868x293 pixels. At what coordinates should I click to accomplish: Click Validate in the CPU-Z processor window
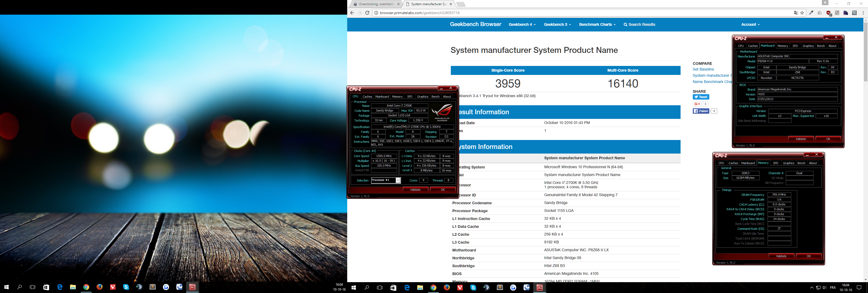pyautogui.click(x=415, y=189)
